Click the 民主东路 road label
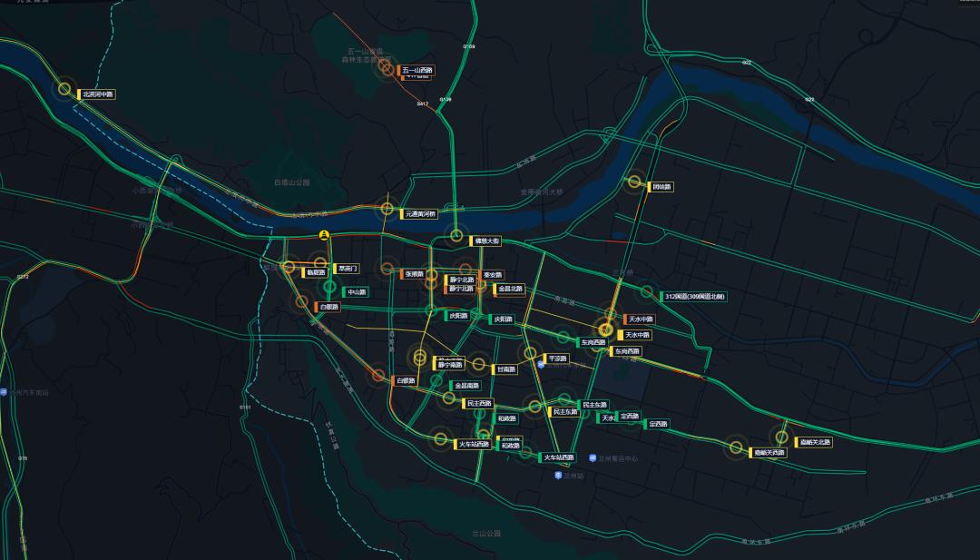 pyautogui.click(x=595, y=405)
